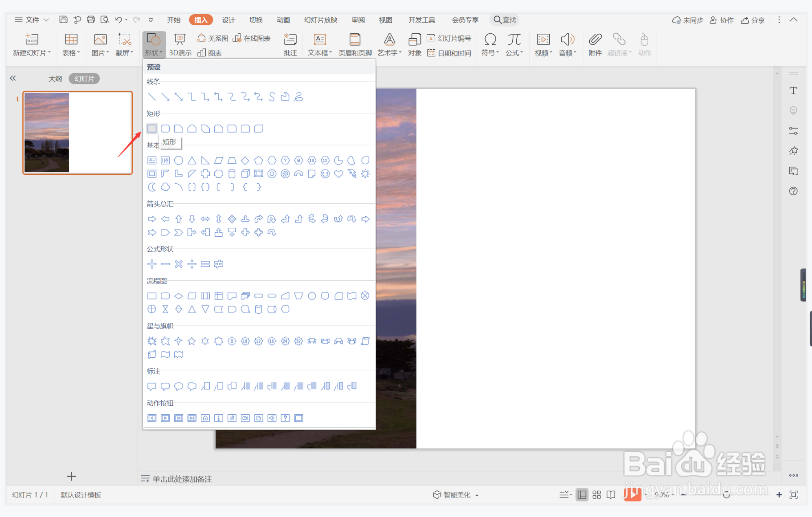
Task: Select slide 1 thumbnail
Action: pyautogui.click(x=77, y=133)
